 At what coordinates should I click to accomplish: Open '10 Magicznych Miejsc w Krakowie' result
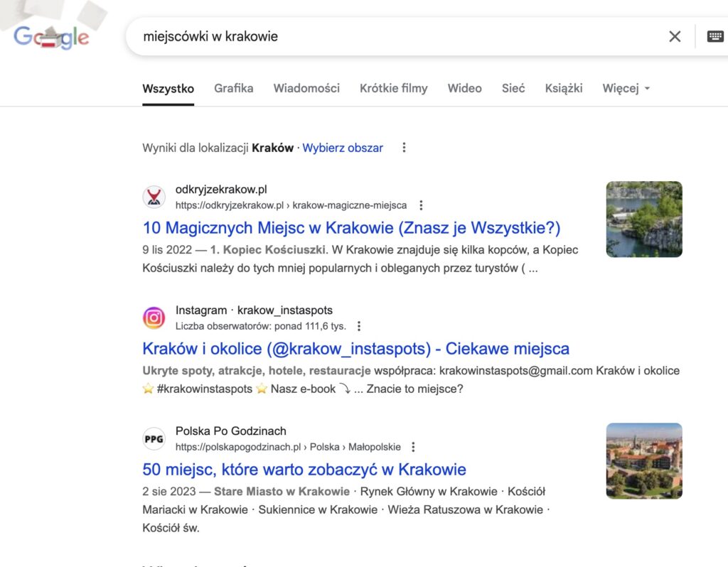pyautogui.click(x=351, y=227)
